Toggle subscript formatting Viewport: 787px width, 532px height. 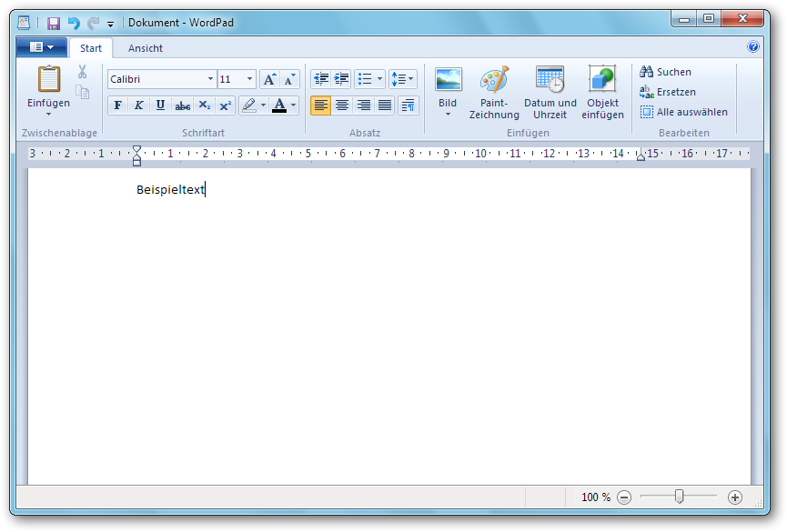coord(205,105)
